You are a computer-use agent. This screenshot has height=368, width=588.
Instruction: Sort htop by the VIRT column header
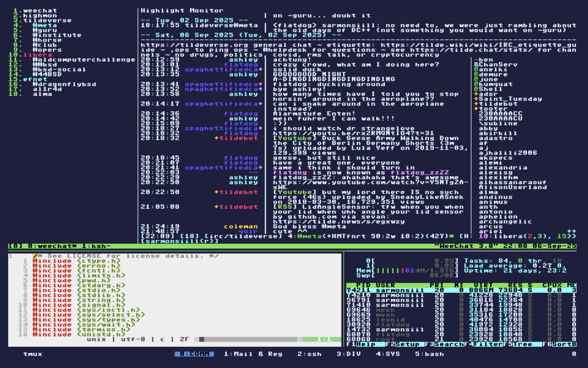coord(483,285)
